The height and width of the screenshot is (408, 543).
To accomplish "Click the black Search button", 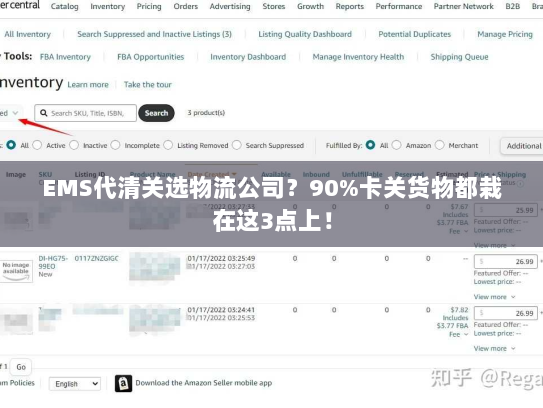I will click(x=157, y=113).
